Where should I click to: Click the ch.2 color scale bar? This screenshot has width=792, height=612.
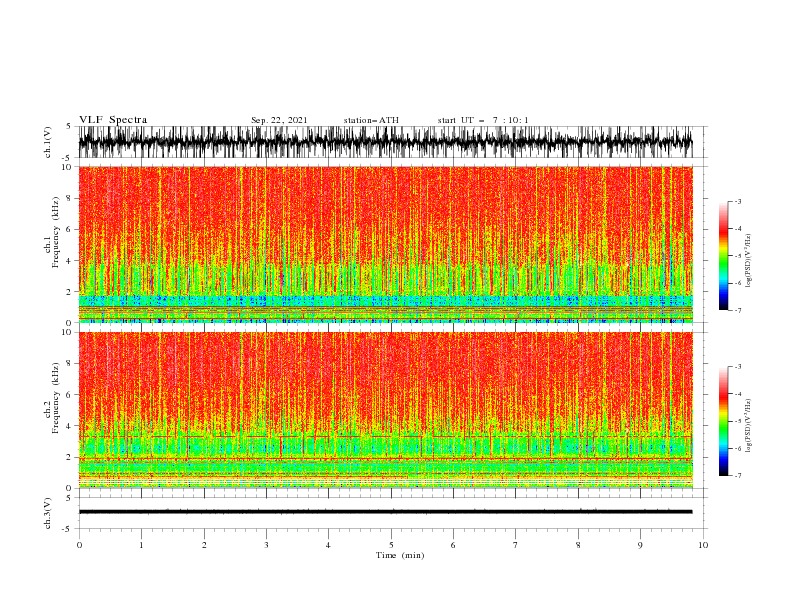(723, 421)
